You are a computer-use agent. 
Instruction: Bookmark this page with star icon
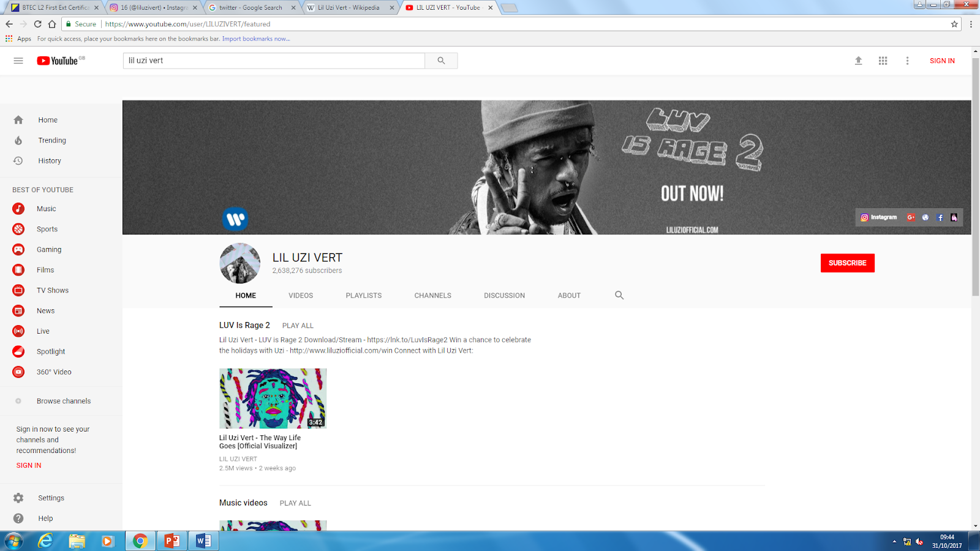(x=954, y=24)
